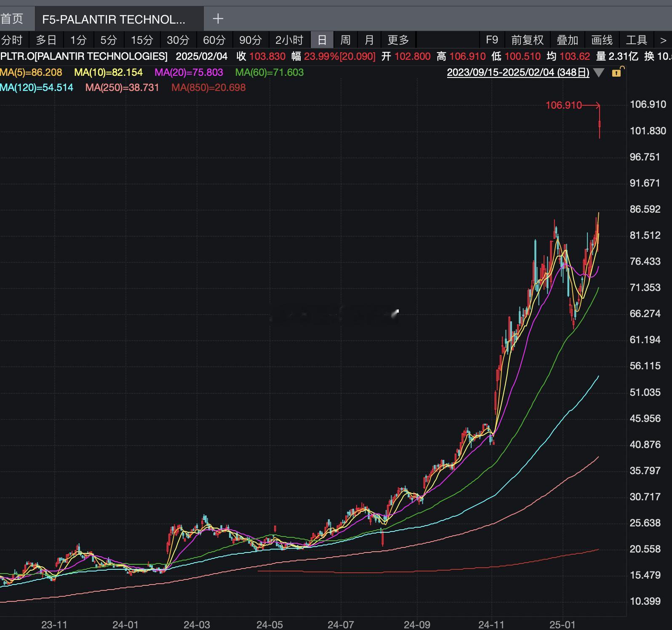
Task: Open the 前复权 price adjustment option
Action: click(527, 40)
